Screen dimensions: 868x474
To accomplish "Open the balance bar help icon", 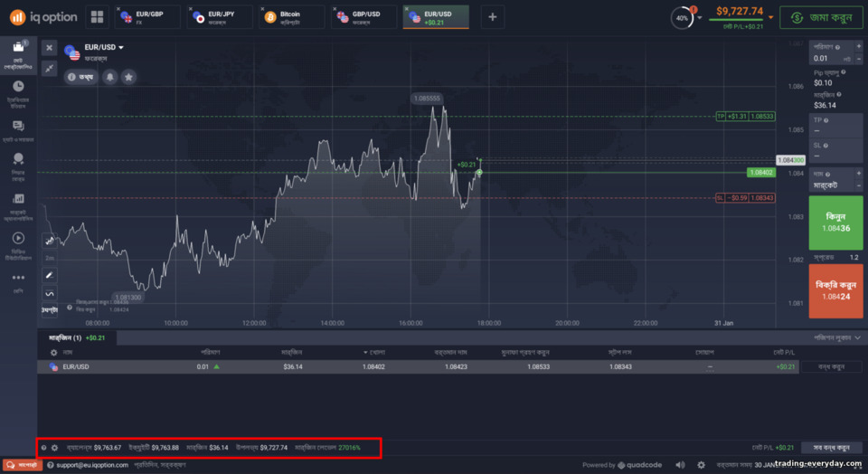I will pos(44,448).
